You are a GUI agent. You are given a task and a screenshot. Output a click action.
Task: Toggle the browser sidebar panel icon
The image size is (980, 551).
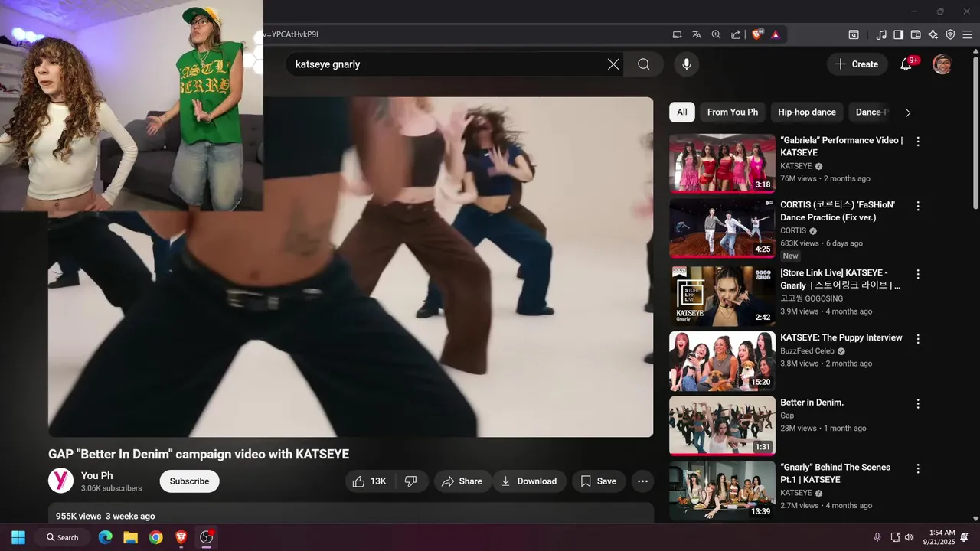tap(898, 34)
